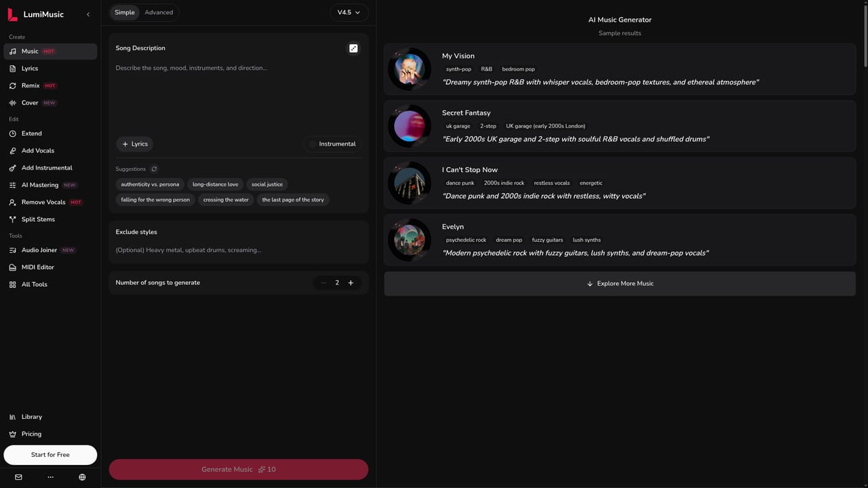868x488 pixels.
Task: Click the Secret Fantasy song title
Action: 466,113
